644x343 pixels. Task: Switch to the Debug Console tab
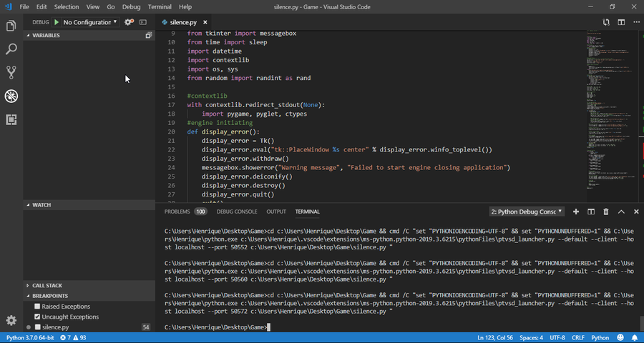pyautogui.click(x=237, y=212)
